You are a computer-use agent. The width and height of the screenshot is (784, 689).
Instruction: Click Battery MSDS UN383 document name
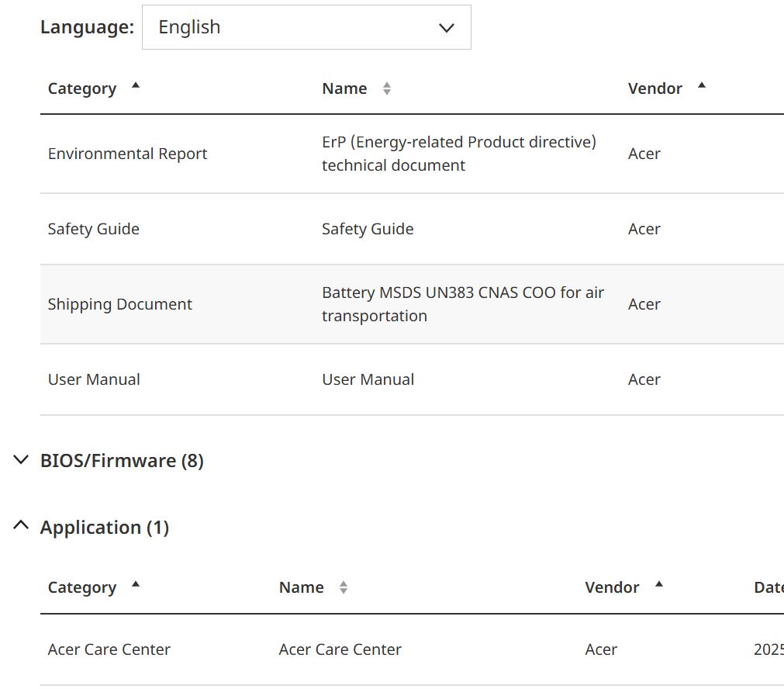click(463, 304)
